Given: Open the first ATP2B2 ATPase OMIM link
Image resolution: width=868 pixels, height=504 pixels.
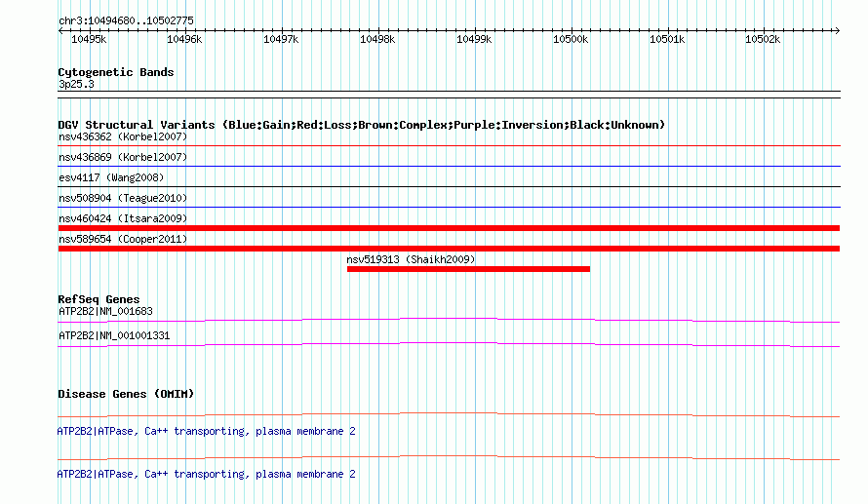Looking at the screenshot, I should click(x=207, y=432).
